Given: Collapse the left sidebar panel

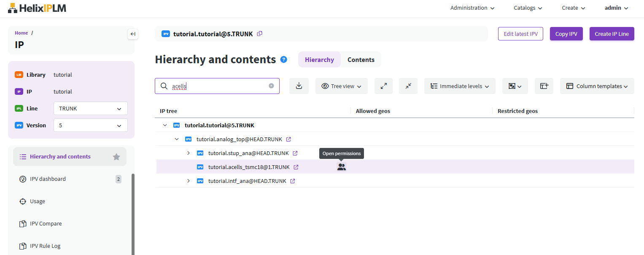Looking at the screenshot, I should point(132,34).
